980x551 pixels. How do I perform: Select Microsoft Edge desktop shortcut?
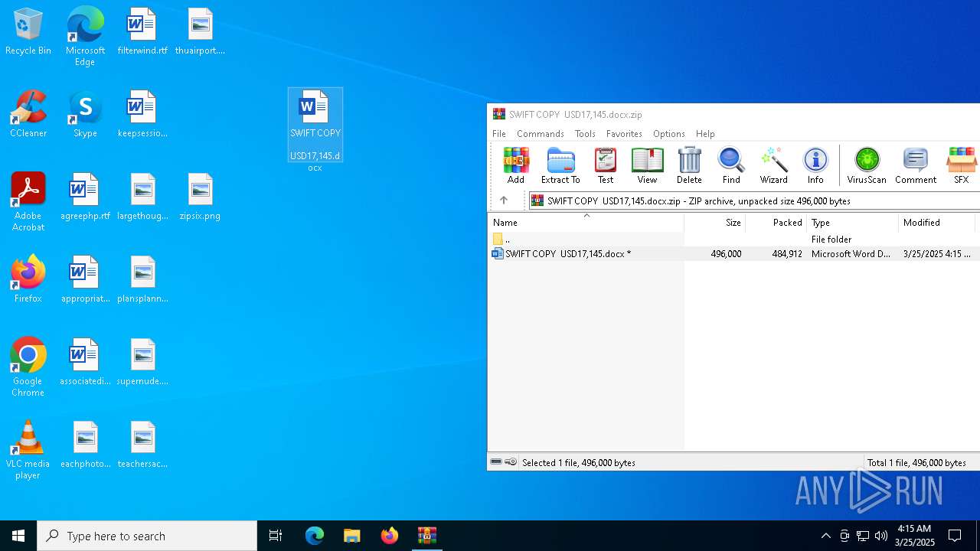coord(85,37)
